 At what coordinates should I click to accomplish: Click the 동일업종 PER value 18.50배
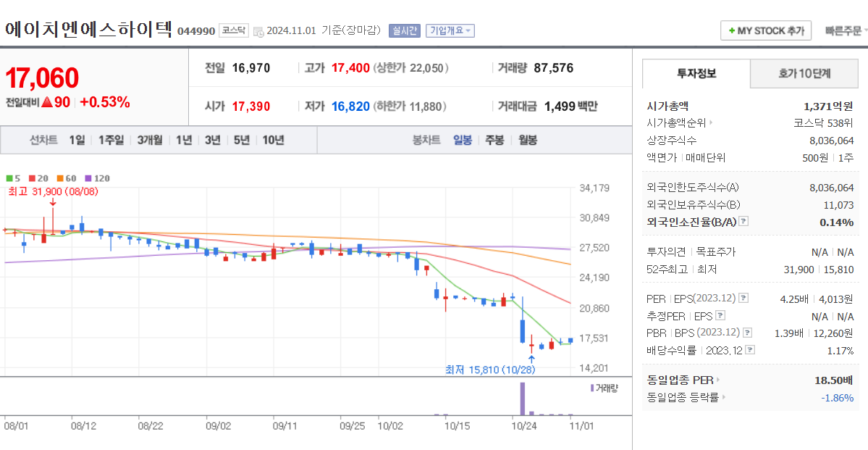coord(833,380)
